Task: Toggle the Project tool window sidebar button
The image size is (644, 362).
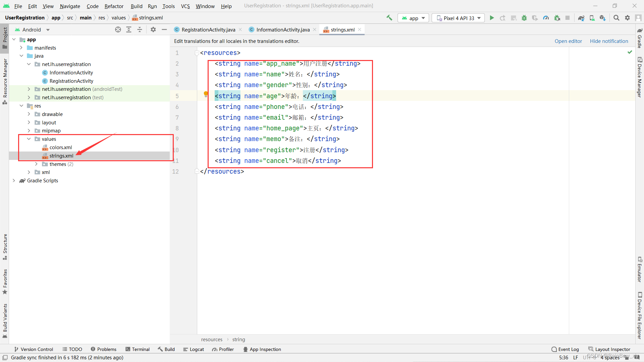Action: click(5, 38)
